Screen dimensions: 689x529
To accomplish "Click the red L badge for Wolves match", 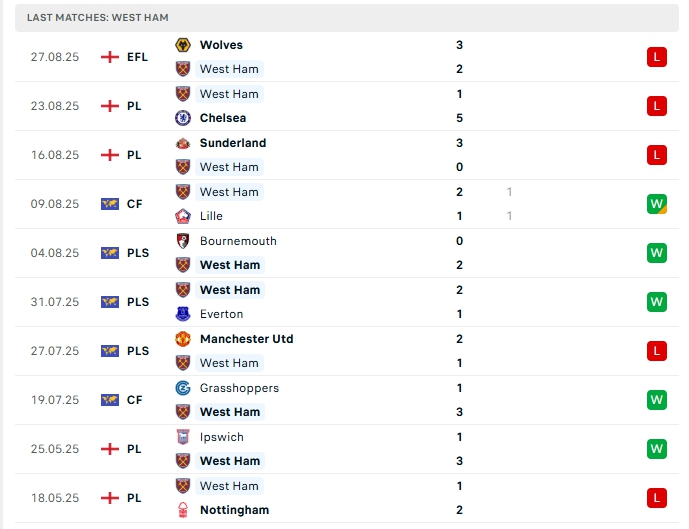I will [x=656, y=57].
